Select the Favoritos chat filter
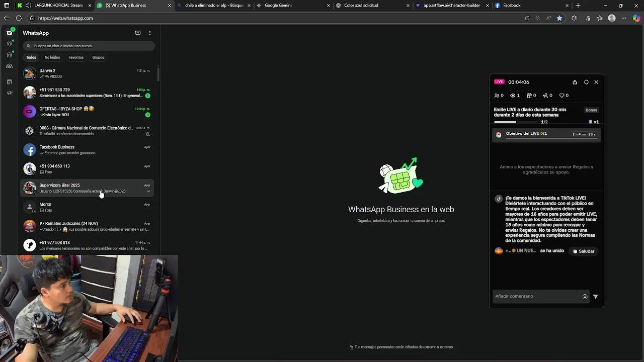This screenshot has height=362, width=644. click(76, 57)
